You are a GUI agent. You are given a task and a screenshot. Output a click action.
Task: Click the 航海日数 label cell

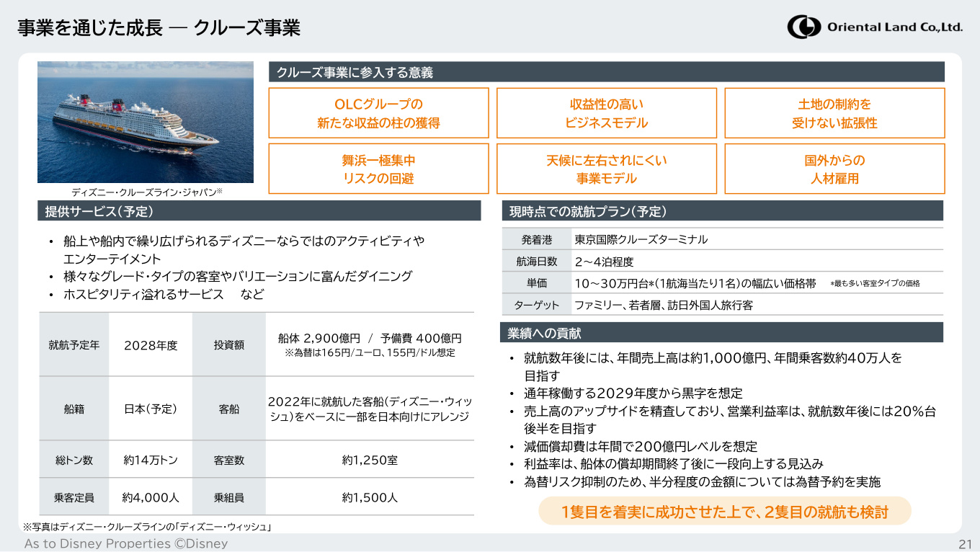(x=537, y=261)
